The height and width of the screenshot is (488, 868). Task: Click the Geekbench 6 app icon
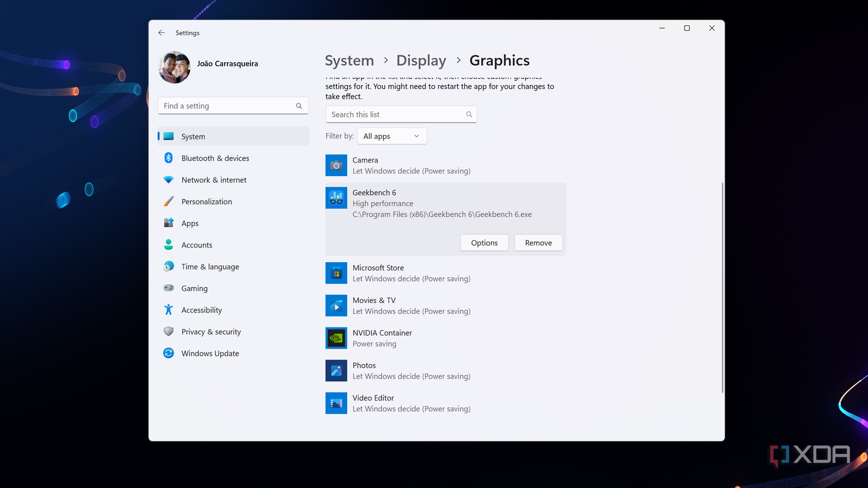pyautogui.click(x=336, y=198)
